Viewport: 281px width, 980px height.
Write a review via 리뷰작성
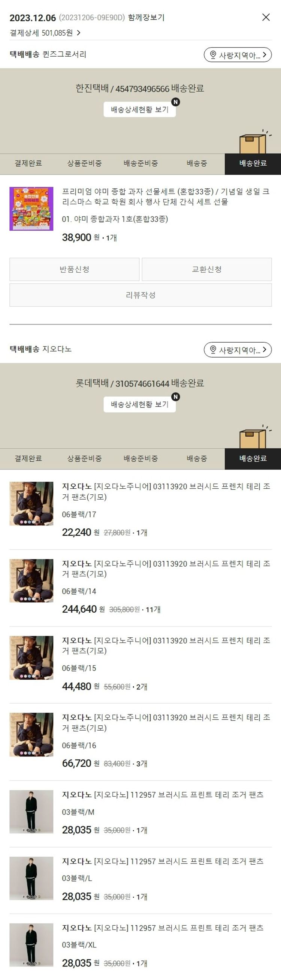pos(140,295)
